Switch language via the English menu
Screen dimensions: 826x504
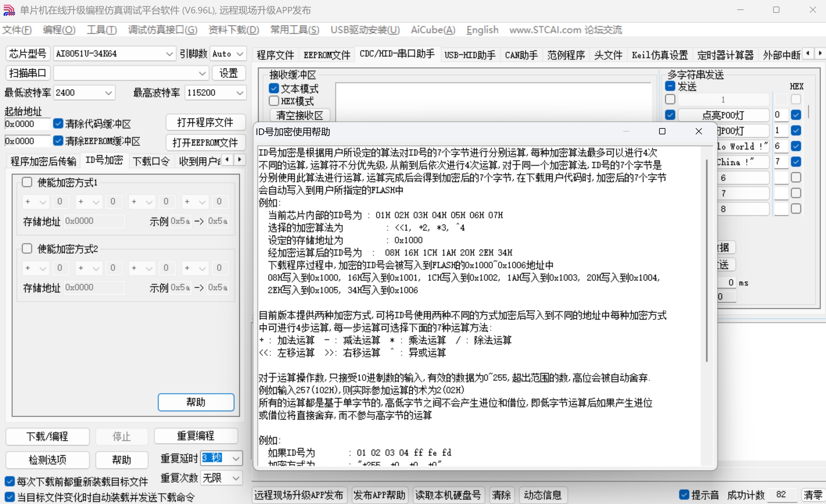[482, 30]
